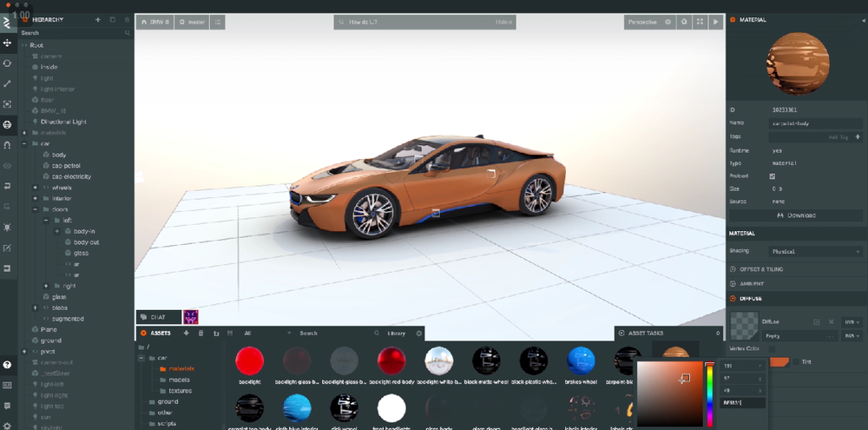
Task: Open the code editor icon
Action: [7, 248]
